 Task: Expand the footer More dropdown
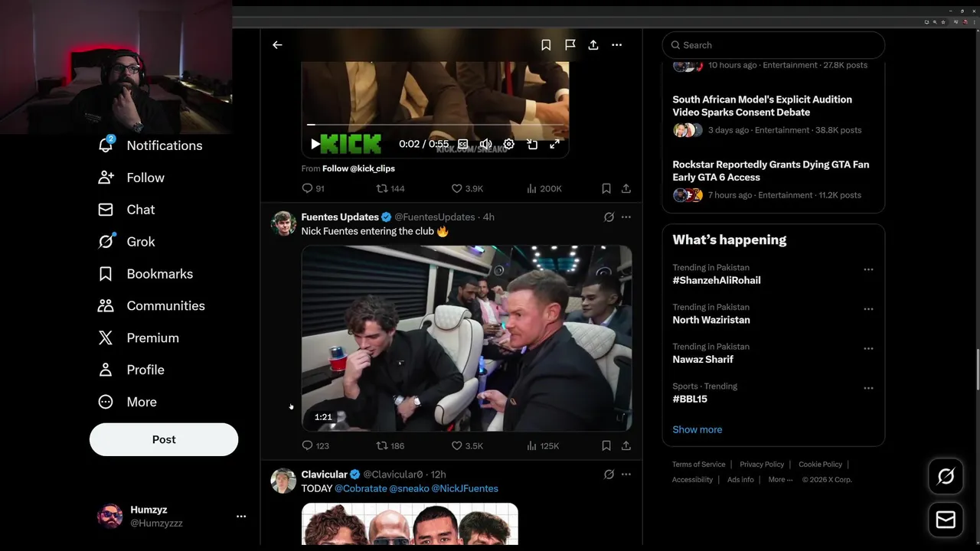coord(781,480)
